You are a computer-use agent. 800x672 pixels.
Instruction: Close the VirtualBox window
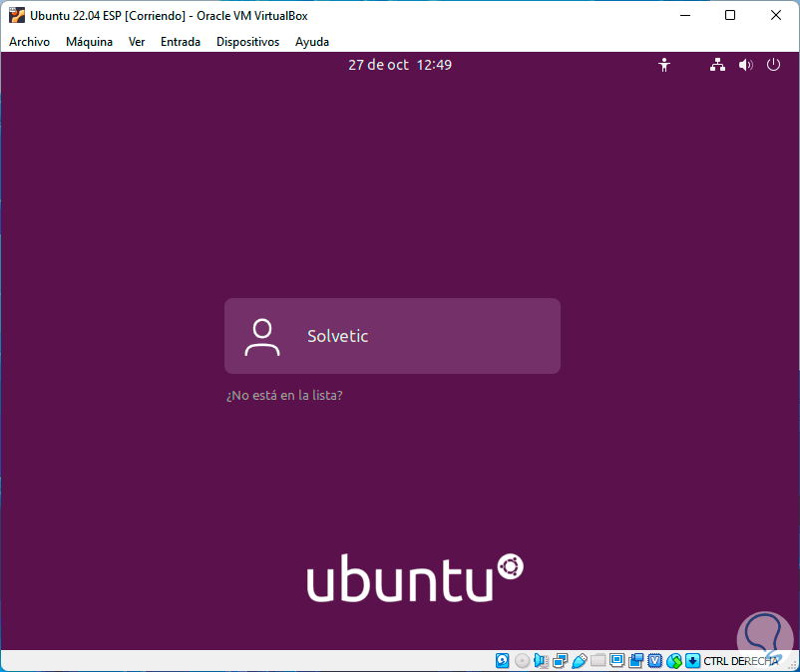pyautogui.click(x=775, y=15)
